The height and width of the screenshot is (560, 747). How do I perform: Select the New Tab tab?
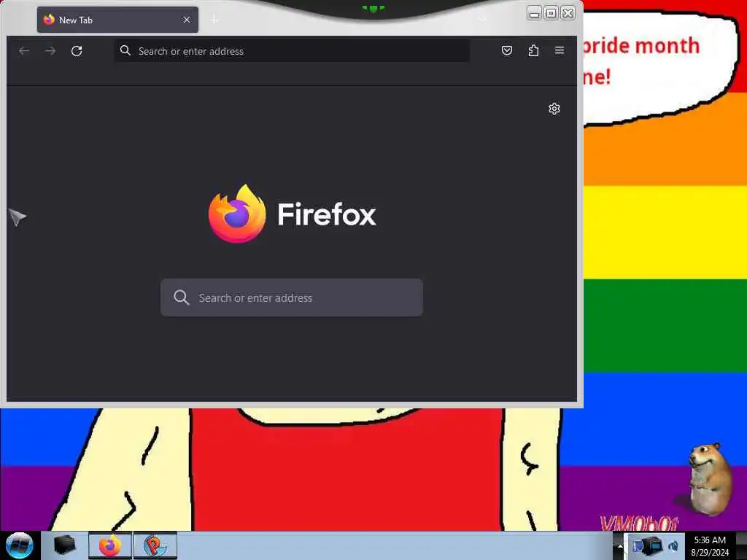pyautogui.click(x=117, y=20)
